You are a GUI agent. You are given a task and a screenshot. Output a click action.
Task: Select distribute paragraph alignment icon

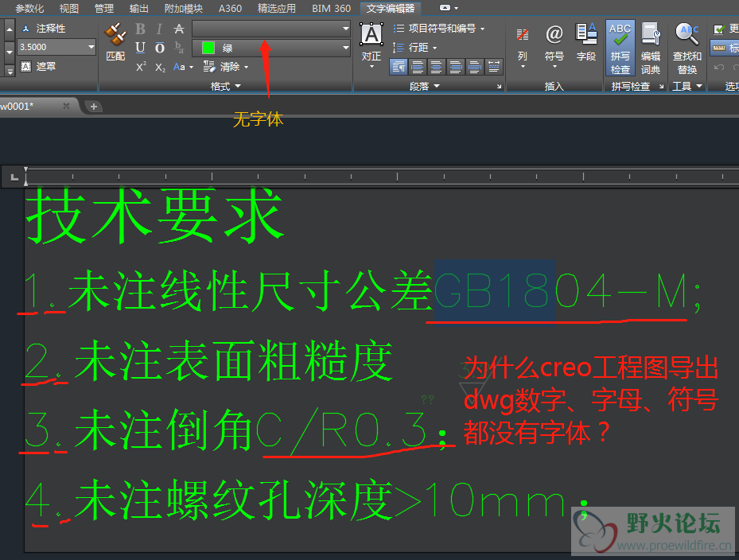494,67
